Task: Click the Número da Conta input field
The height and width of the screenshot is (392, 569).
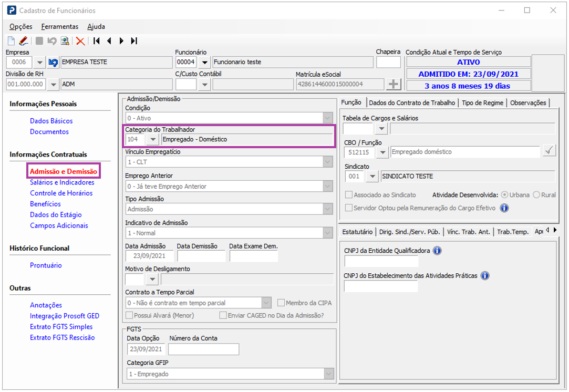Action: coord(203,349)
